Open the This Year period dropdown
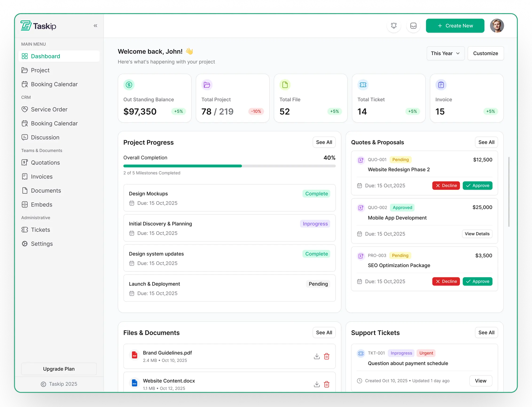The width and height of the screenshot is (532, 407). 445,53
